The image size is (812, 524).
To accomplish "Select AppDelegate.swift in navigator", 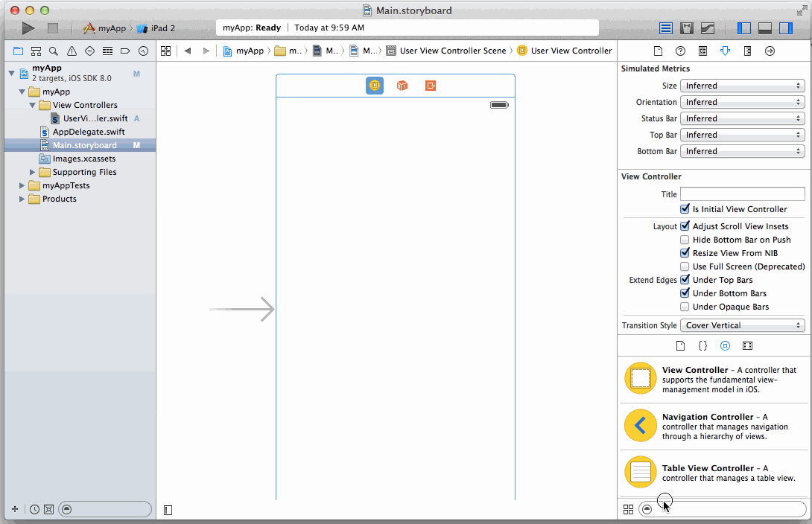I will pos(89,132).
